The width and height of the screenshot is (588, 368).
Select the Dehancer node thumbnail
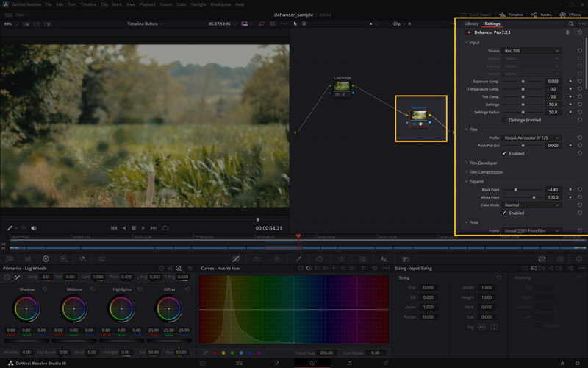pyautogui.click(x=419, y=115)
